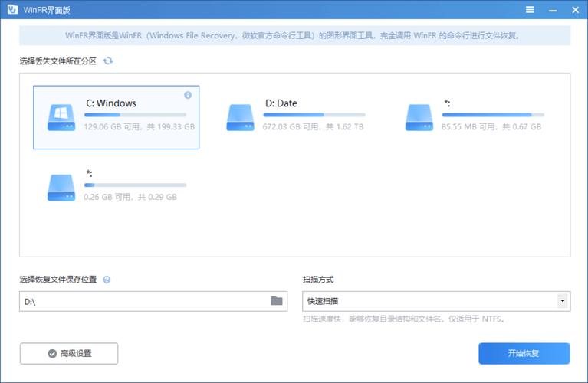Click "85.55 MB 可用, 共 0.67 GB" text

click(491, 126)
